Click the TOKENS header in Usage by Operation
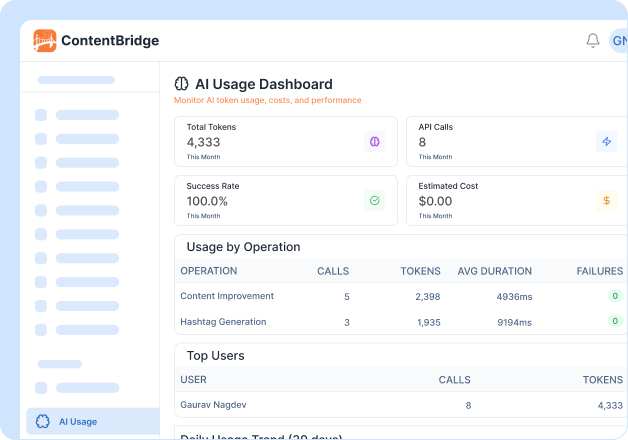 coord(420,271)
